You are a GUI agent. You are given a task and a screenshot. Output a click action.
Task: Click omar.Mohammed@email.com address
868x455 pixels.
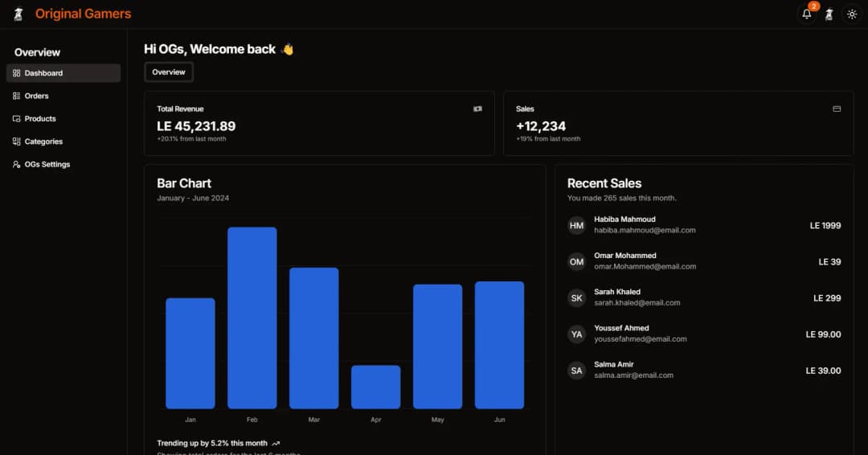(645, 266)
